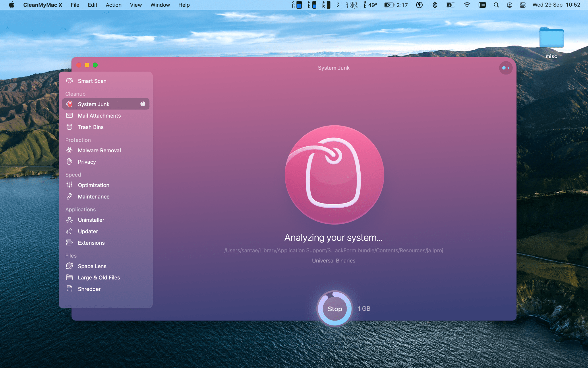This screenshot has width=588, height=368.
Task: Click the Optimization sliders icon
Action: pyautogui.click(x=69, y=185)
